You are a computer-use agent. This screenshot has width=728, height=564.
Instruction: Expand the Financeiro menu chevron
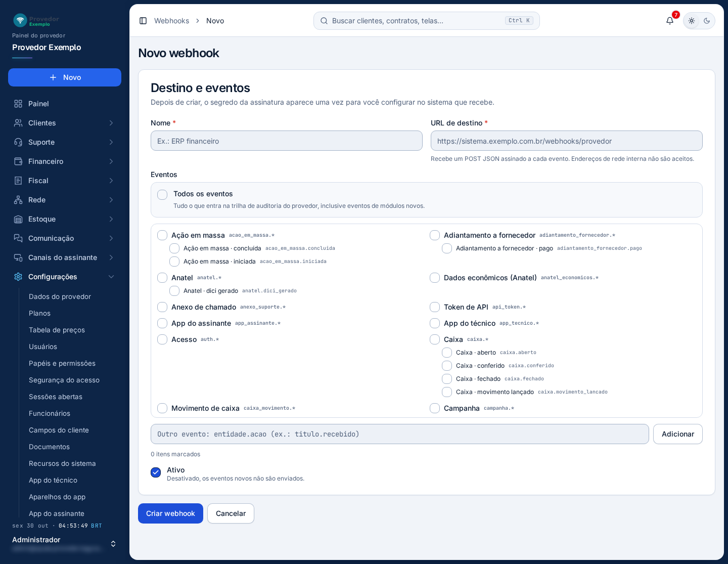coord(111,161)
